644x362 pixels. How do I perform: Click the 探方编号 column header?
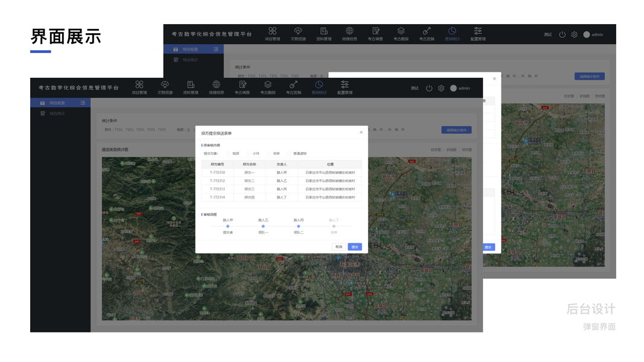pyautogui.click(x=217, y=164)
